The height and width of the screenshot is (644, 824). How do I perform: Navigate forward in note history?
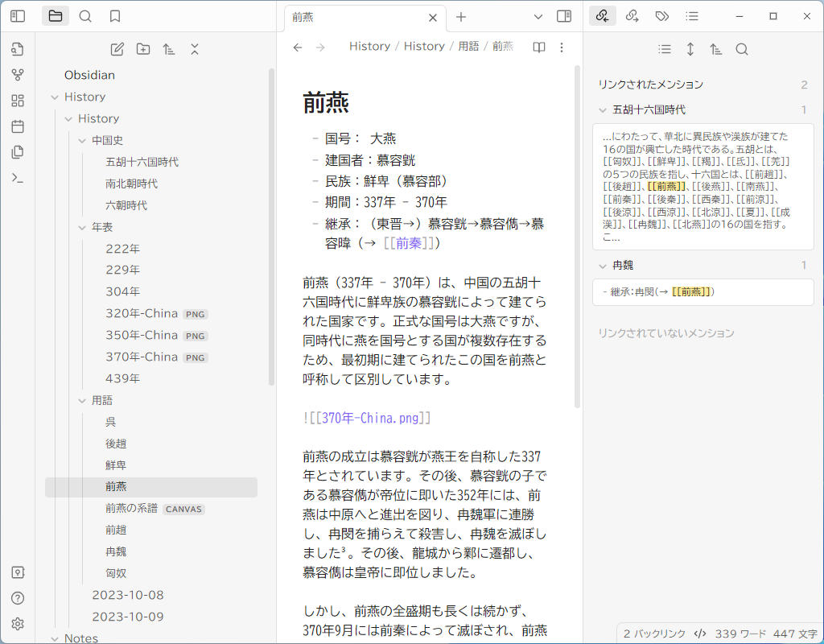(x=320, y=47)
